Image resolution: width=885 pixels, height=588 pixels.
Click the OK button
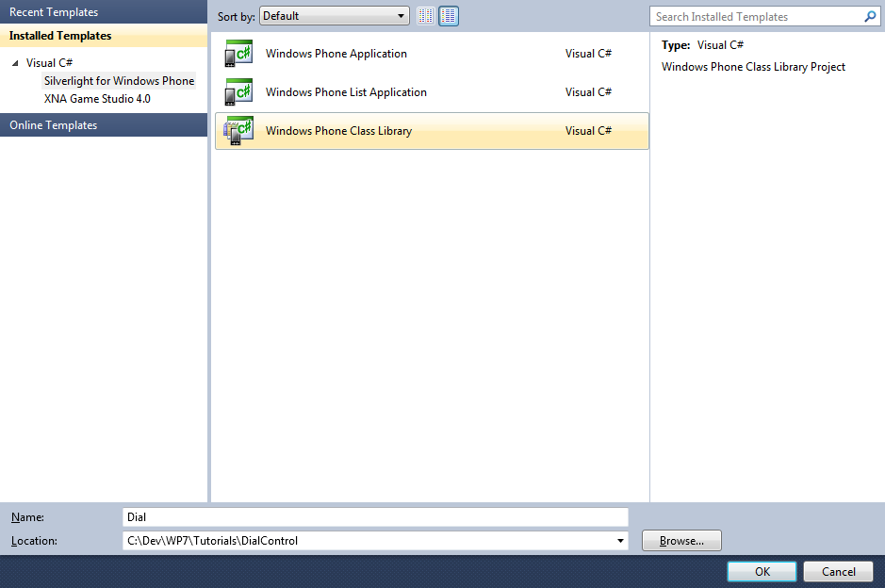point(762,572)
